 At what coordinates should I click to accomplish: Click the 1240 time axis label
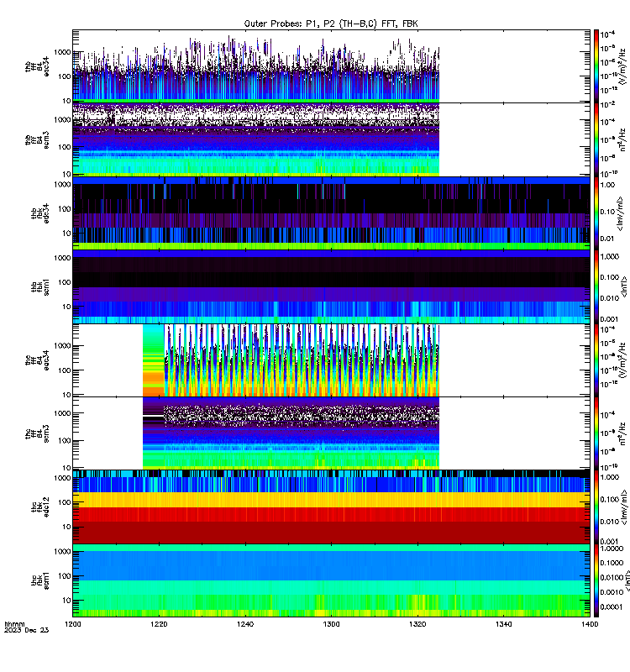(x=245, y=624)
